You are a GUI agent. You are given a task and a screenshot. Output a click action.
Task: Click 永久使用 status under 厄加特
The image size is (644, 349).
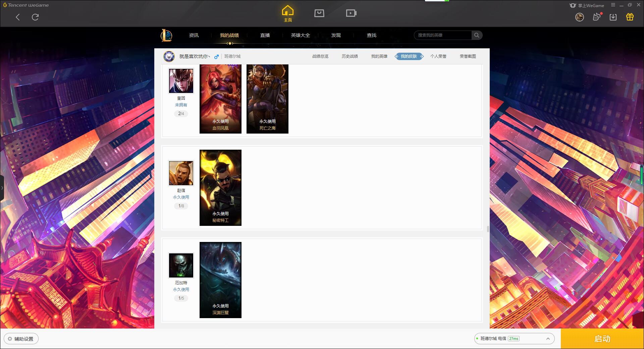pos(181,290)
